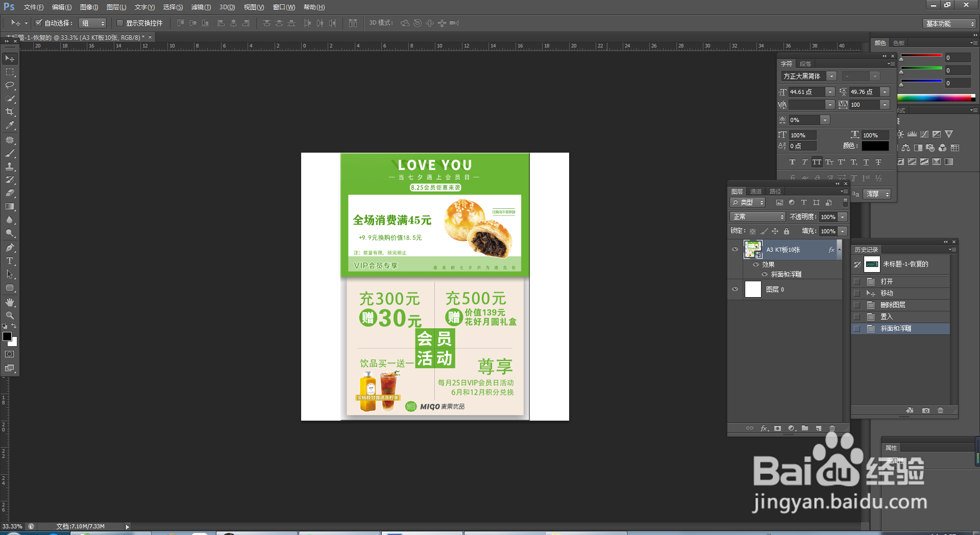Select the 未标题-1-恢复的 history snapshot
This screenshot has width=980, height=535.
(x=900, y=264)
